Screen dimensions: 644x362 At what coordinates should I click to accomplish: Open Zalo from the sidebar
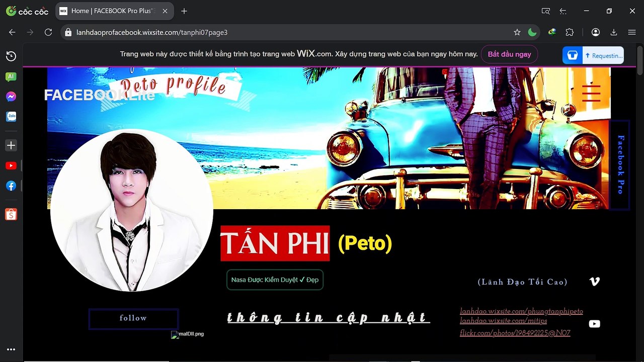11,117
